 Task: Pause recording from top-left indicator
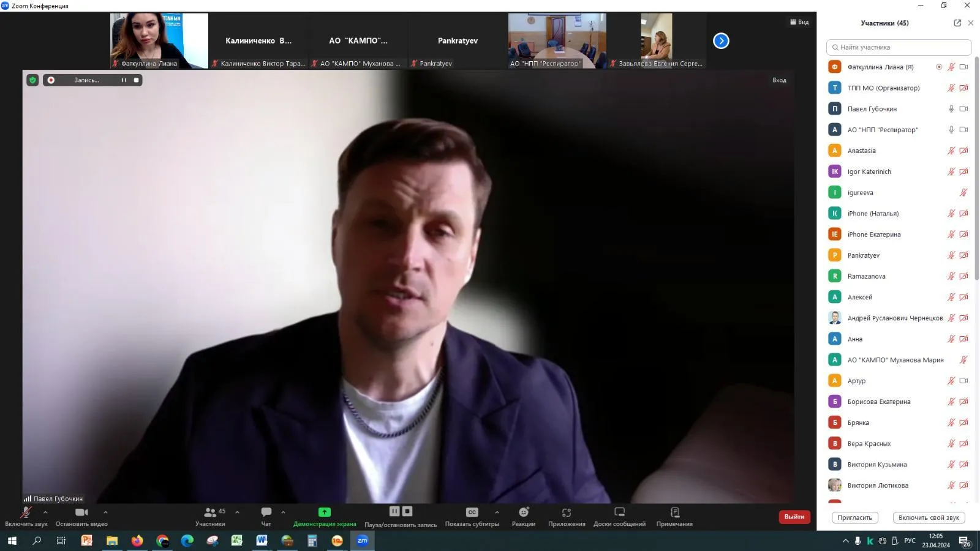124,80
